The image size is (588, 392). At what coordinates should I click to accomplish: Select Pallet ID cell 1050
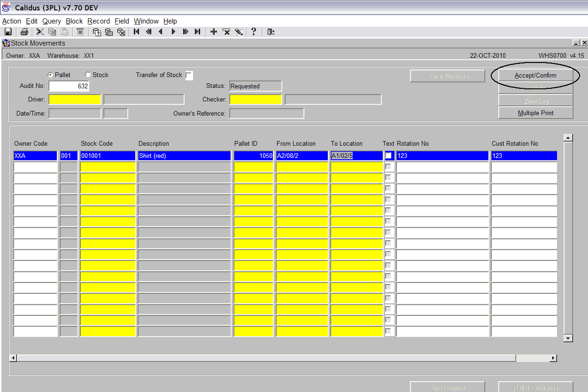tap(254, 156)
